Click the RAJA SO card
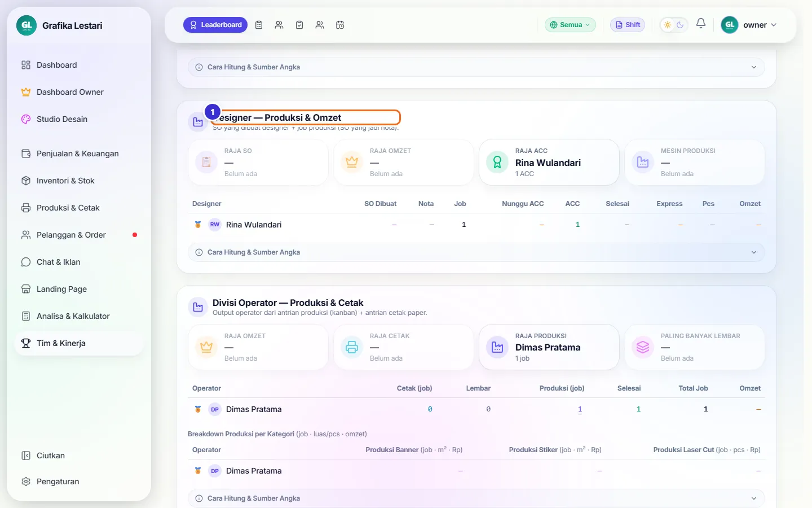The width and height of the screenshot is (812, 508). tap(258, 163)
